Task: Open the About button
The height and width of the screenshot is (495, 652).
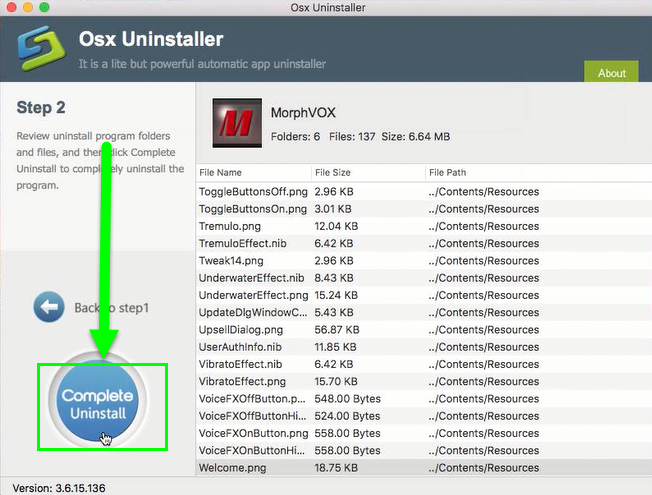Action: coord(611,72)
